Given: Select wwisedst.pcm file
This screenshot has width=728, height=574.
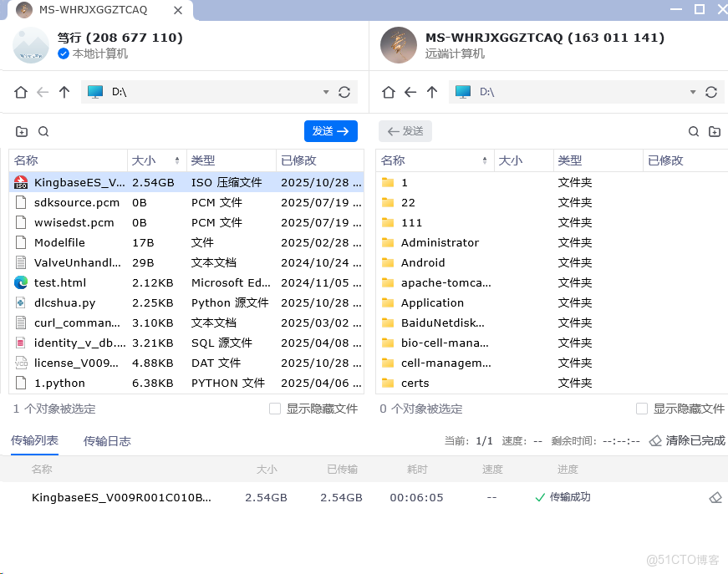Looking at the screenshot, I should (x=186, y=223).
